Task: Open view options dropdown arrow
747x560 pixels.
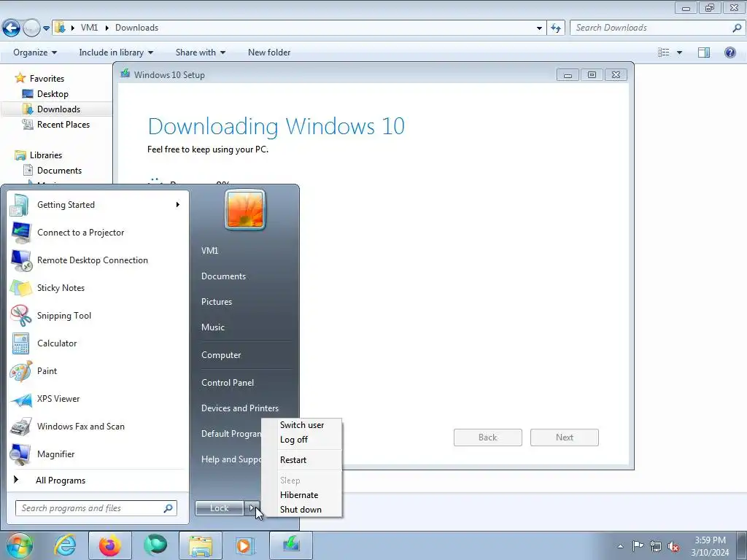Action: click(679, 52)
